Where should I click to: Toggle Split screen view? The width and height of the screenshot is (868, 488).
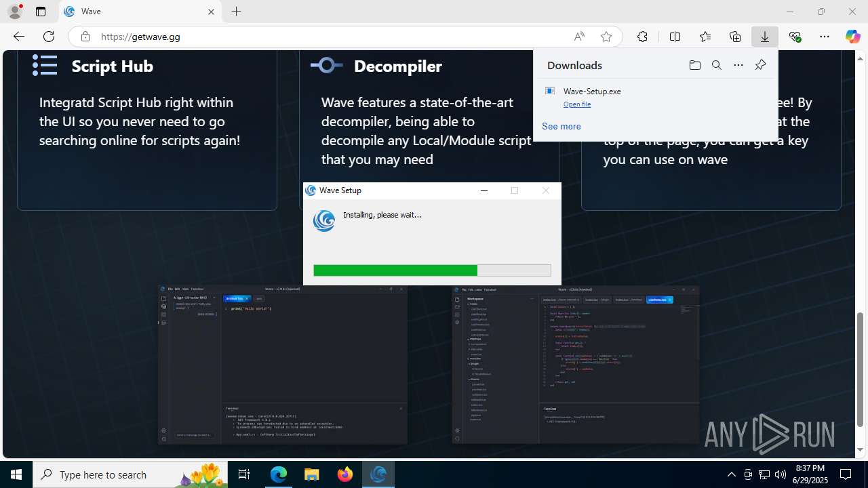[x=675, y=37]
